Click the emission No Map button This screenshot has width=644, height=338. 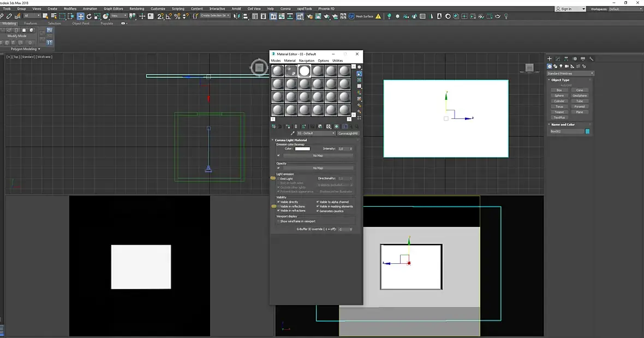tap(318, 155)
